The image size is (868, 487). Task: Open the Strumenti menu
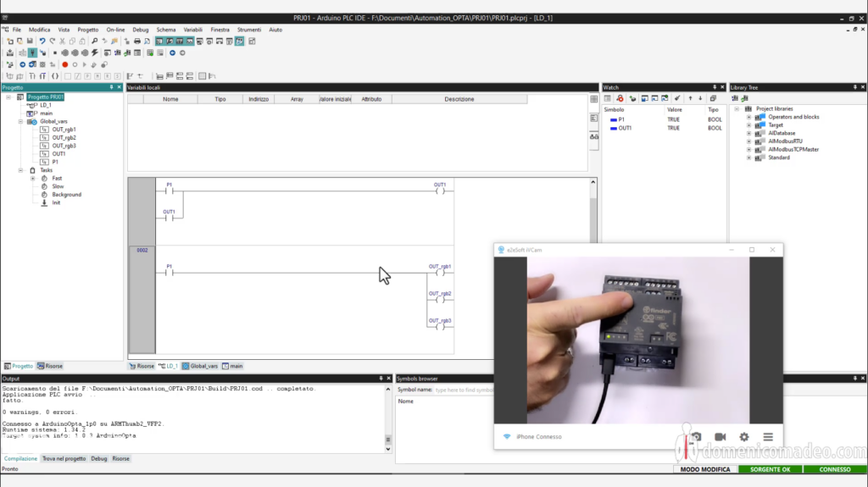249,30
